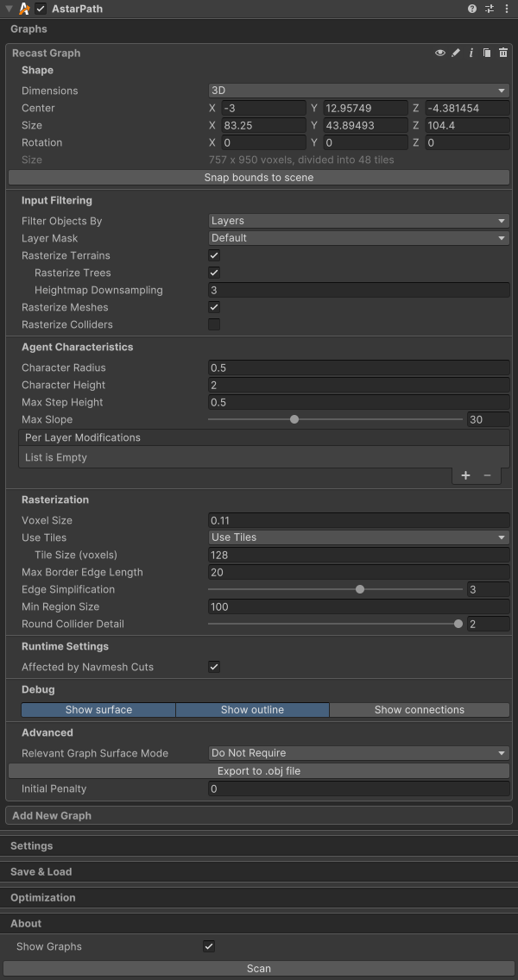Image resolution: width=518 pixels, height=980 pixels.
Task: Open the AstarPath component kebab menu
Action: 507,9
